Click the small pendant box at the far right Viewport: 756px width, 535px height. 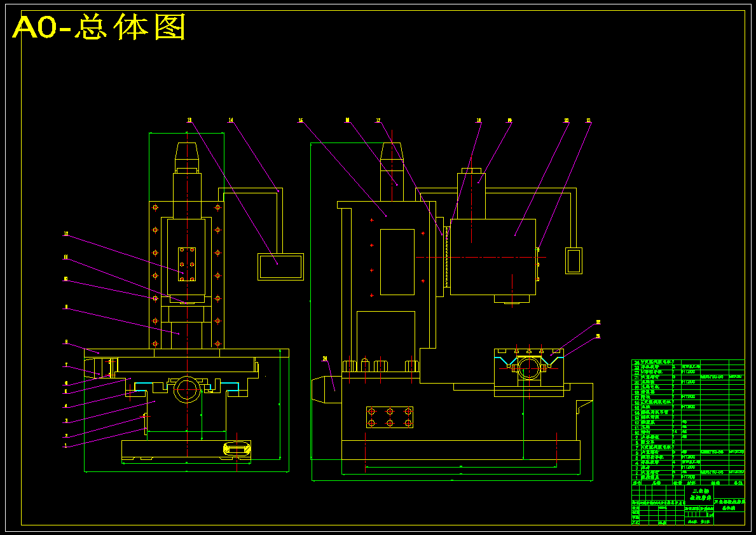[x=574, y=261]
